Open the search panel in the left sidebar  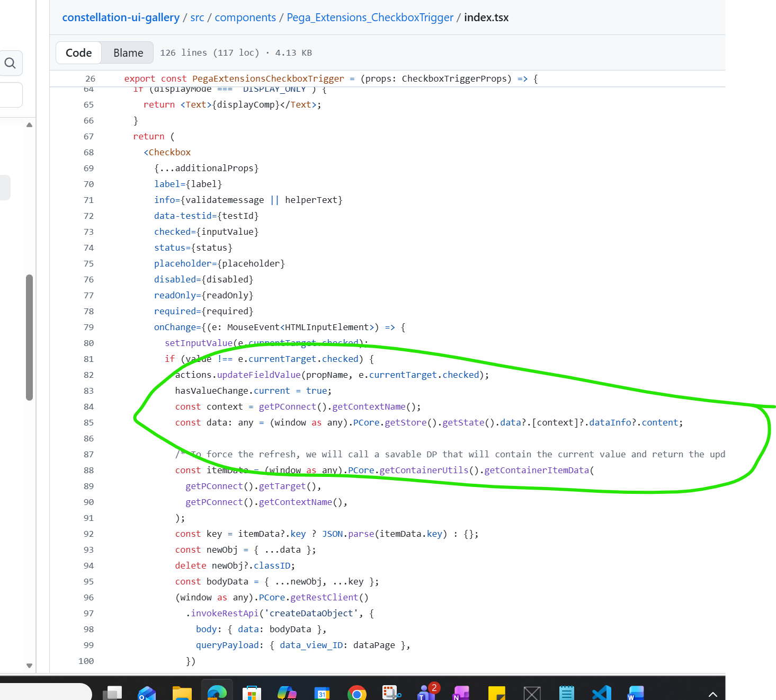click(11, 63)
